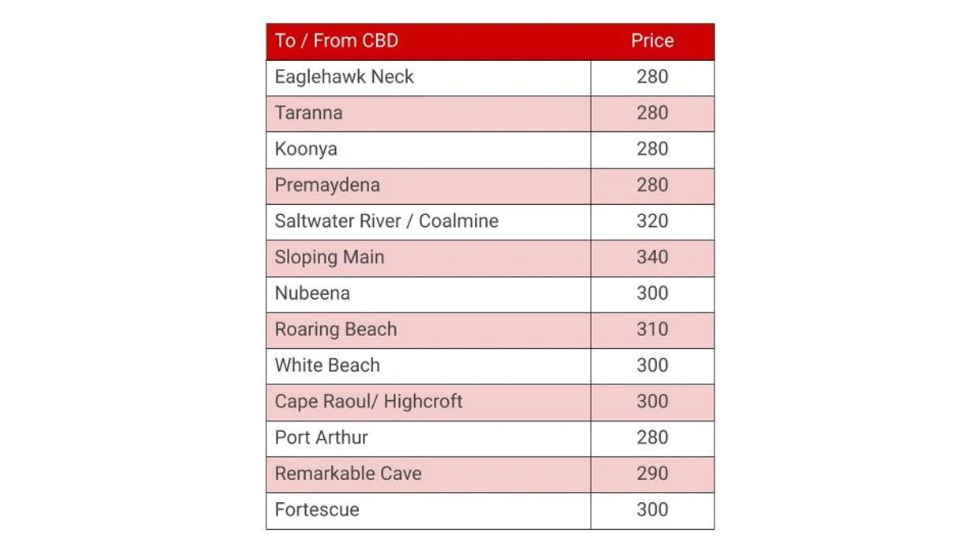
Task: Click the 320 price for Saltwater River
Action: (x=652, y=221)
